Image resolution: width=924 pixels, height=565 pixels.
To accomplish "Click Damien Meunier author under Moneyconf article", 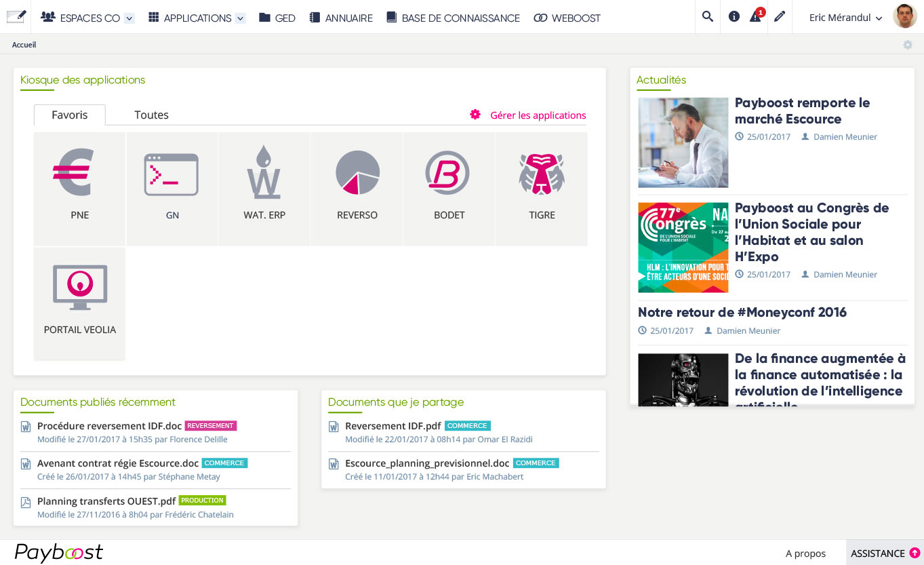I will (x=748, y=331).
